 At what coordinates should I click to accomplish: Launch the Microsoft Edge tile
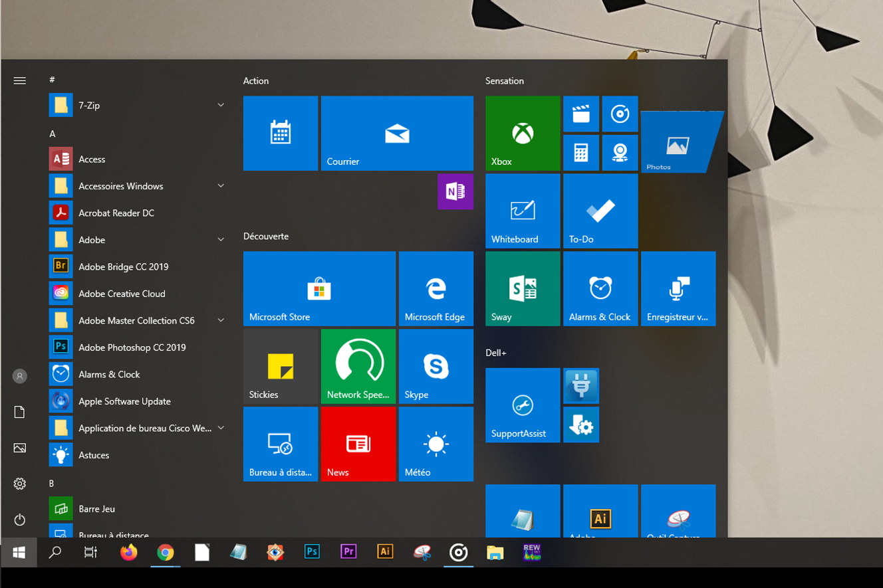point(436,288)
